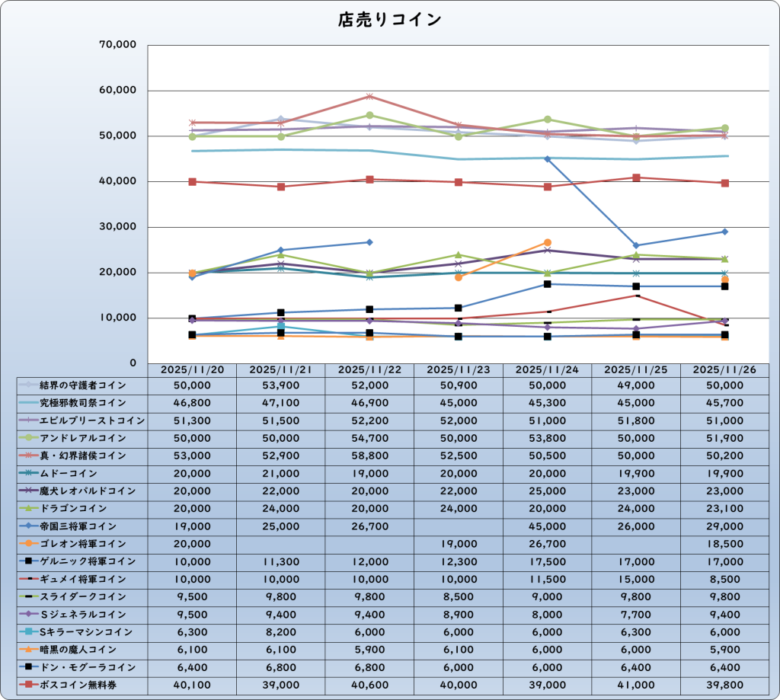
Task: Select the 2025/11/20 date column header
Action: coord(192,369)
